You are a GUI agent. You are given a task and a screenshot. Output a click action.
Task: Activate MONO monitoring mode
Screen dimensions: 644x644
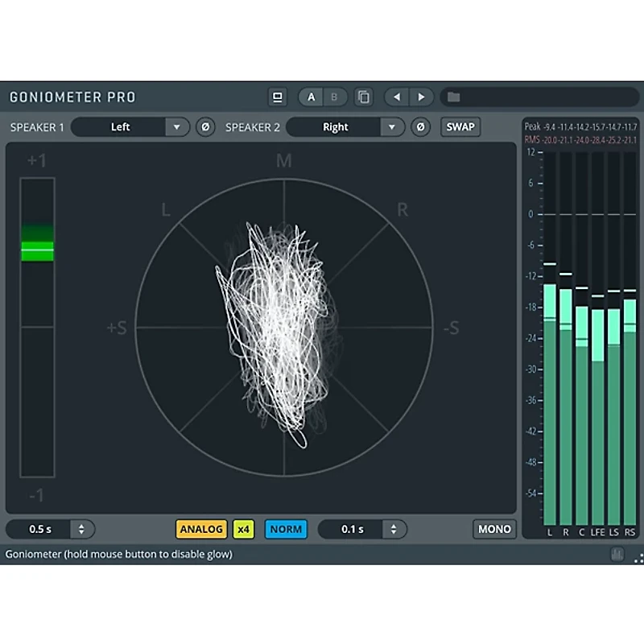tap(493, 529)
